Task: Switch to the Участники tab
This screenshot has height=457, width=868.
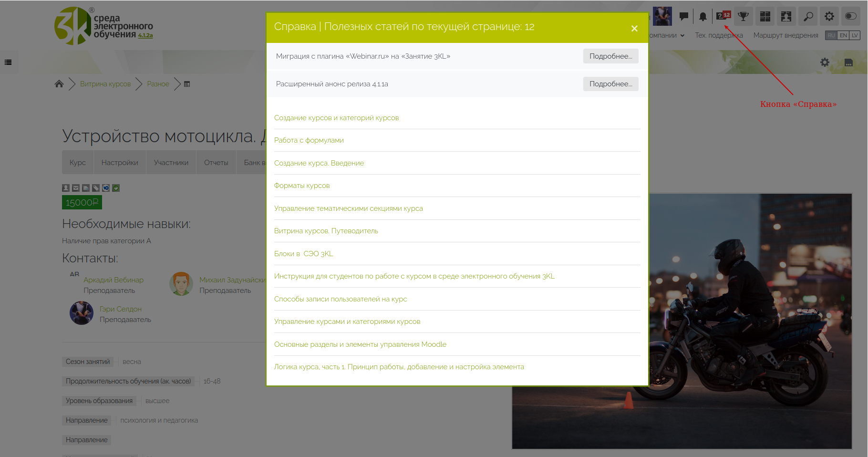Action: (x=171, y=163)
